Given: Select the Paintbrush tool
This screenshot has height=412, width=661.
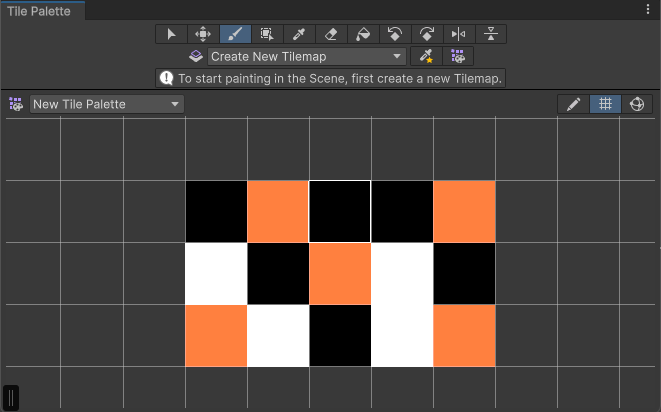Looking at the screenshot, I should coord(235,34).
